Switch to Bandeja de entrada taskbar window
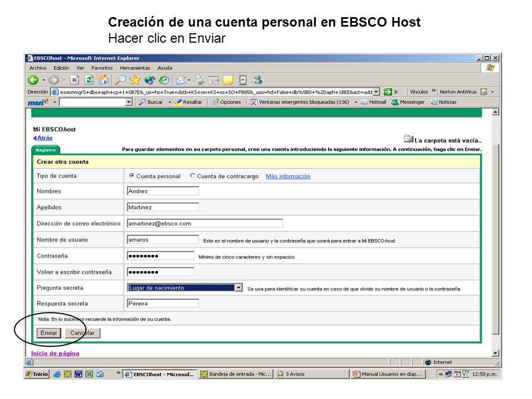The height and width of the screenshot is (399, 532). tap(236, 374)
